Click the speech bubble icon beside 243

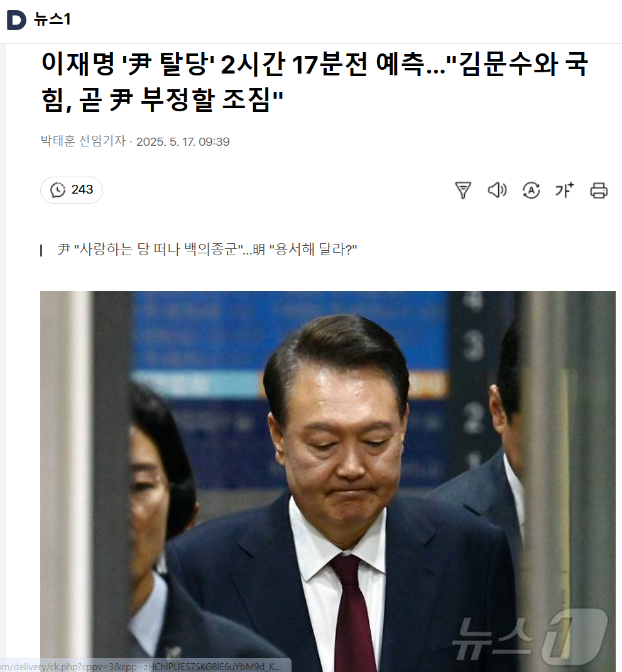58,190
